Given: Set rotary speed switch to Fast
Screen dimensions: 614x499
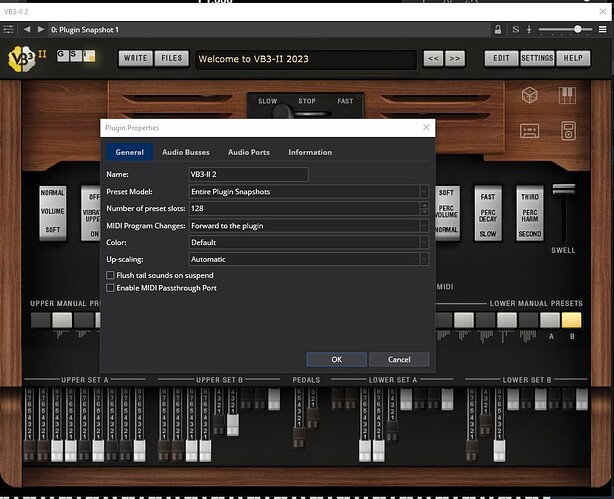Looking at the screenshot, I should point(345,101).
